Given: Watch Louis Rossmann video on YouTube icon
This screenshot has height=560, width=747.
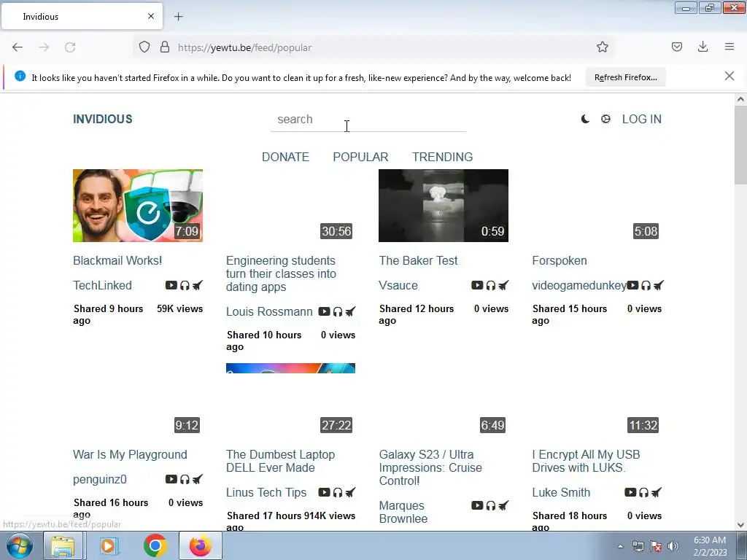Looking at the screenshot, I should pos(324,311).
